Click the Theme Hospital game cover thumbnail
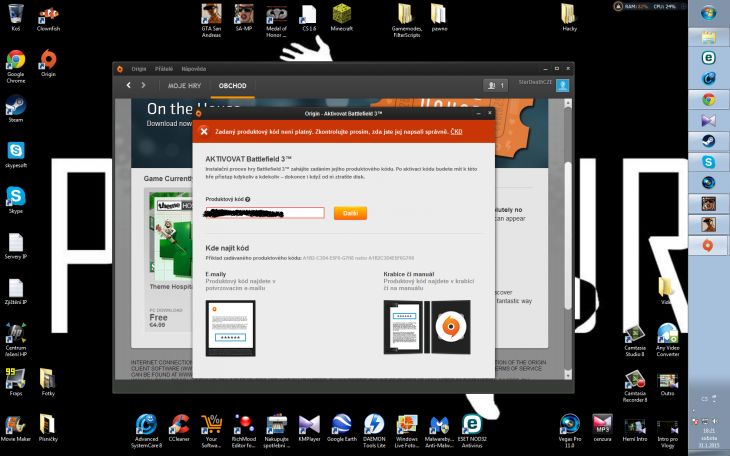 (x=170, y=235)
